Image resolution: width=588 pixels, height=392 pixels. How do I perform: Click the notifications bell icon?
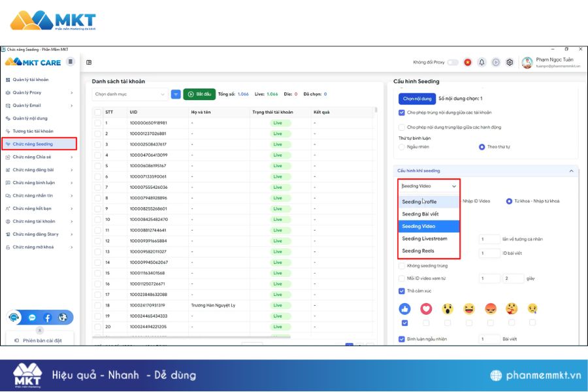coord(482,61)
